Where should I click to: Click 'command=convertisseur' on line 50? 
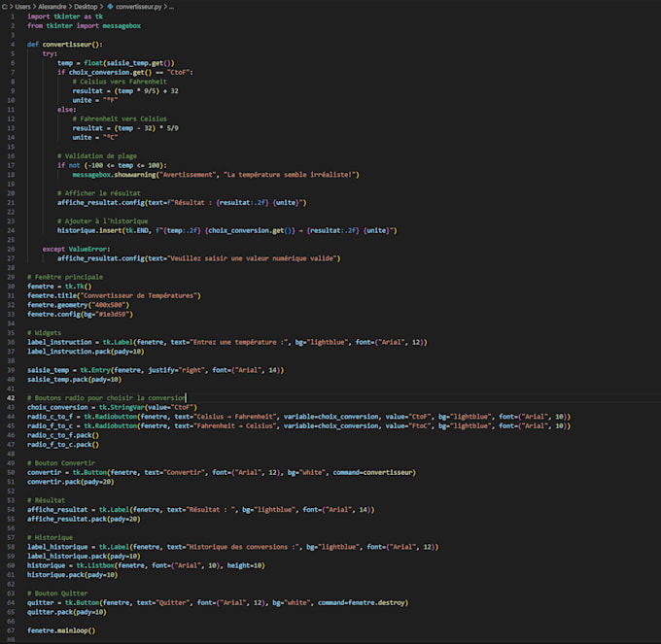[x=372, y=473]
